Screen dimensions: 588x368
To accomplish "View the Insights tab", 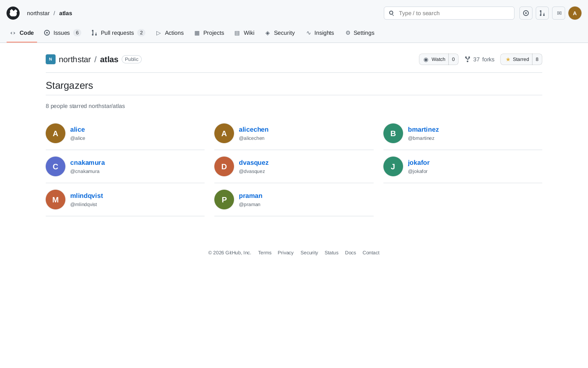I will [320, 33].
